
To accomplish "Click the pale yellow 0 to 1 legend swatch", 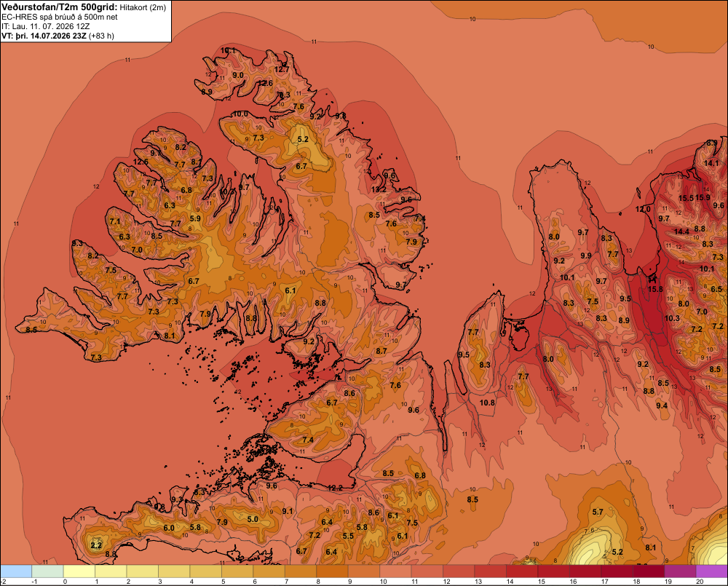I will click(x=79, y=571).
